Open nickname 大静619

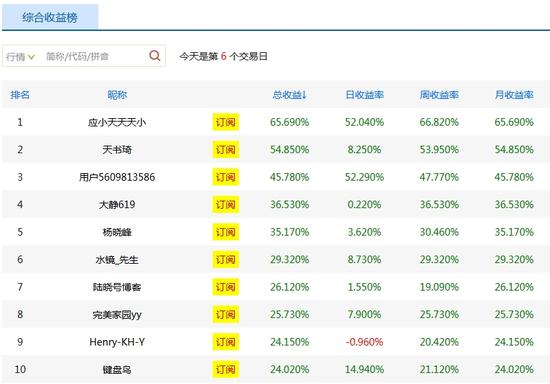[x=117, y=204]
